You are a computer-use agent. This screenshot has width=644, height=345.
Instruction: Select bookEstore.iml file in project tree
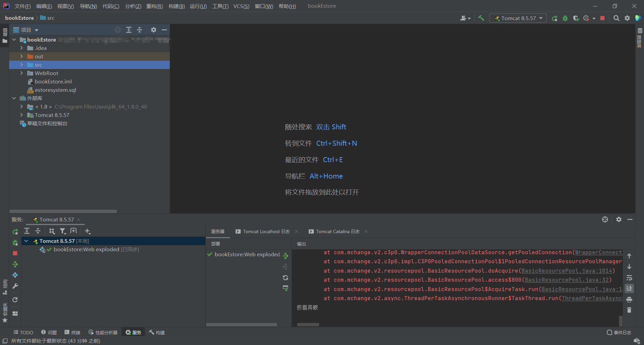pyautogui.click(x=53, y=81)
